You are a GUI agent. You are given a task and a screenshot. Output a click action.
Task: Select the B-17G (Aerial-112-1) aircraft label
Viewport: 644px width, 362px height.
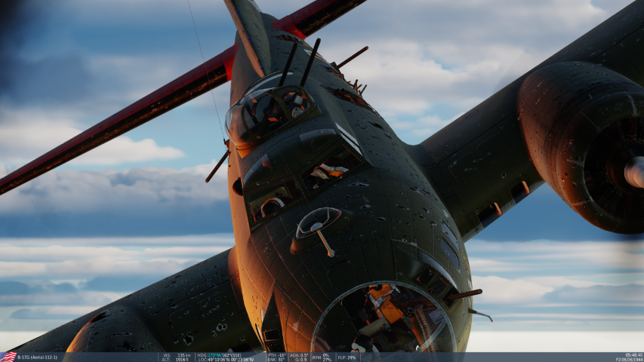[x=39, y=357]
